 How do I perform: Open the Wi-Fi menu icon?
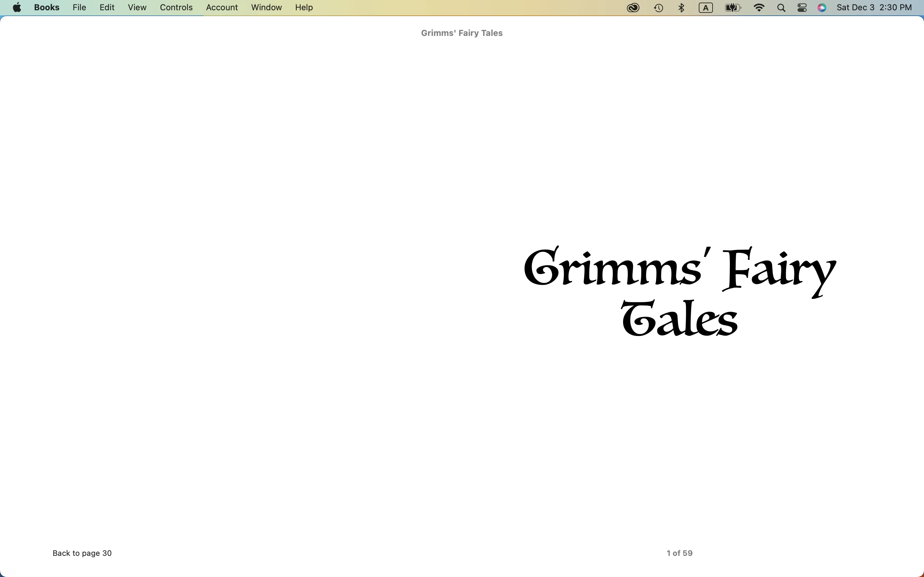[759, 8]
